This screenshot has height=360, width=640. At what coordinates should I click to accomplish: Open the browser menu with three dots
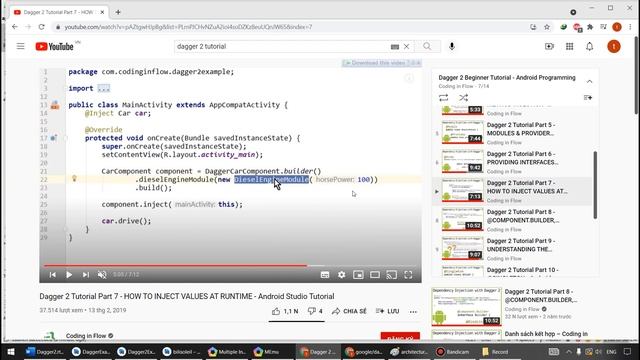click(631, 27)
